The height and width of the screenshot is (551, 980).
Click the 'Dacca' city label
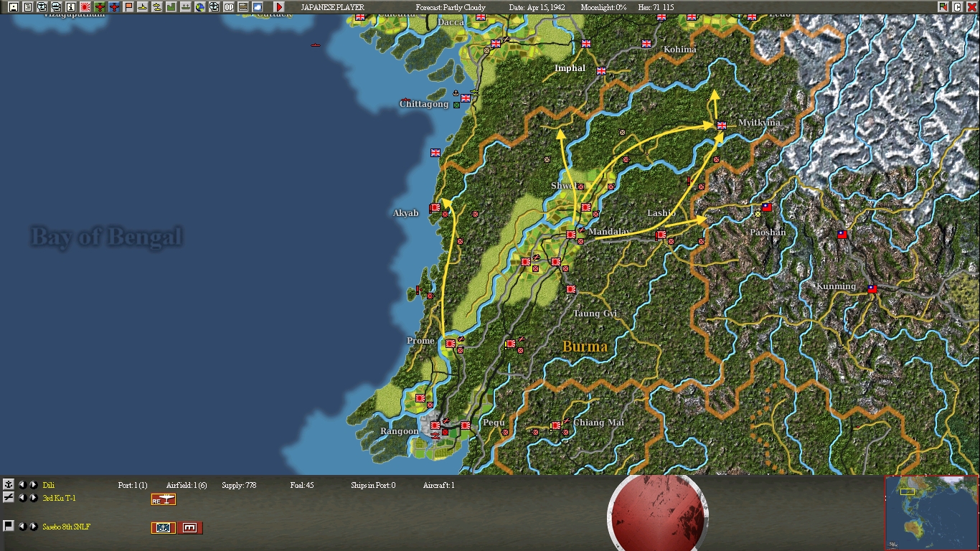click(x=451, y=22)
